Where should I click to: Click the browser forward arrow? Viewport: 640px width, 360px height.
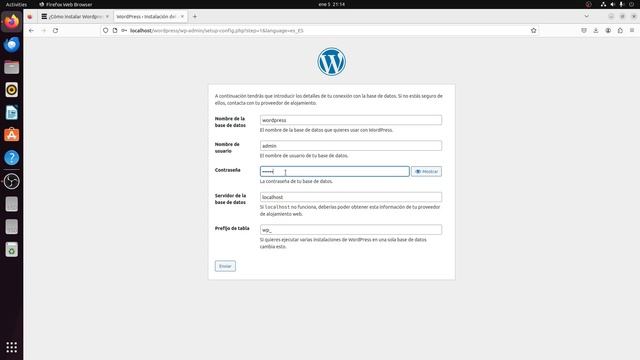(44, 31)
